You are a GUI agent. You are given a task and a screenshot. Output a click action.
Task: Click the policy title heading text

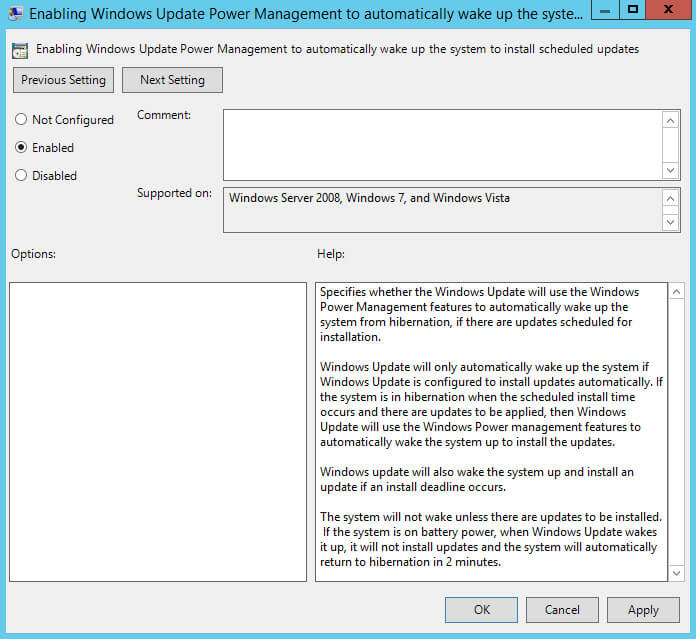click(x=337, y=49)
